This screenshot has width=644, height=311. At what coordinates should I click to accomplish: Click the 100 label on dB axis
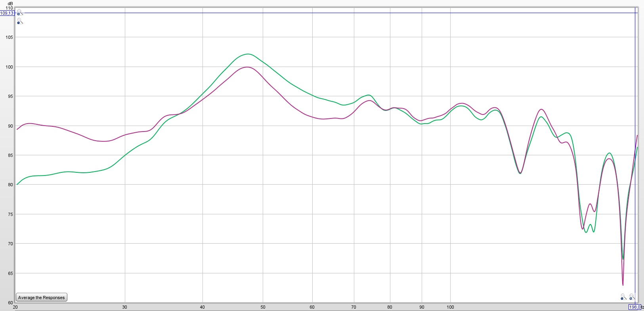point(9,67)
